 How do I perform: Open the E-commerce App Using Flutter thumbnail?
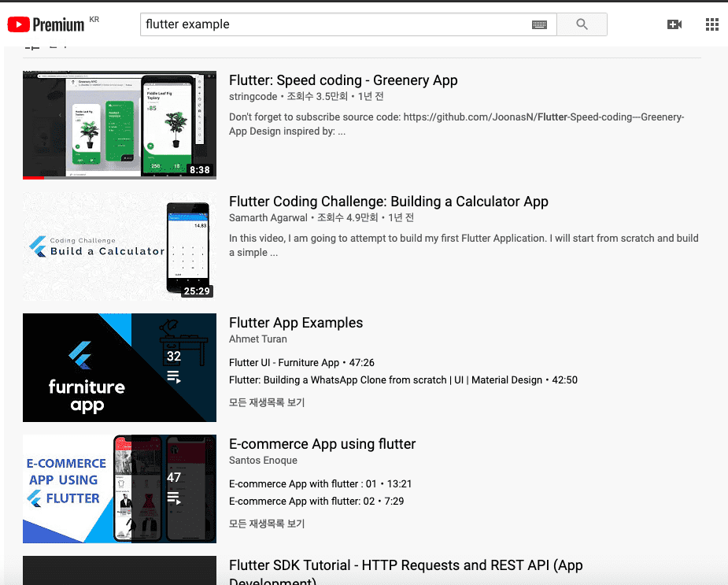(x=120, y=489)
